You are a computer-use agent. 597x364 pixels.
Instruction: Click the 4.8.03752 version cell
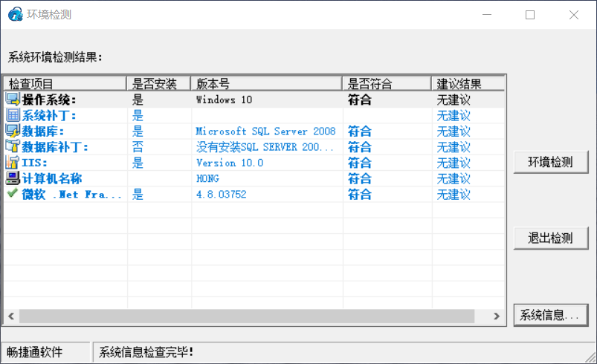(x=222, y=195)
